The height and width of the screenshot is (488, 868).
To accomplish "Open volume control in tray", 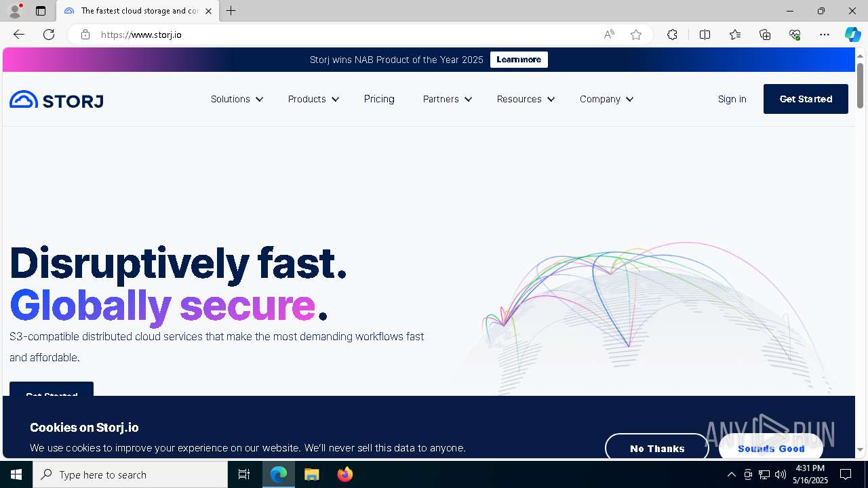I will 781,474.
